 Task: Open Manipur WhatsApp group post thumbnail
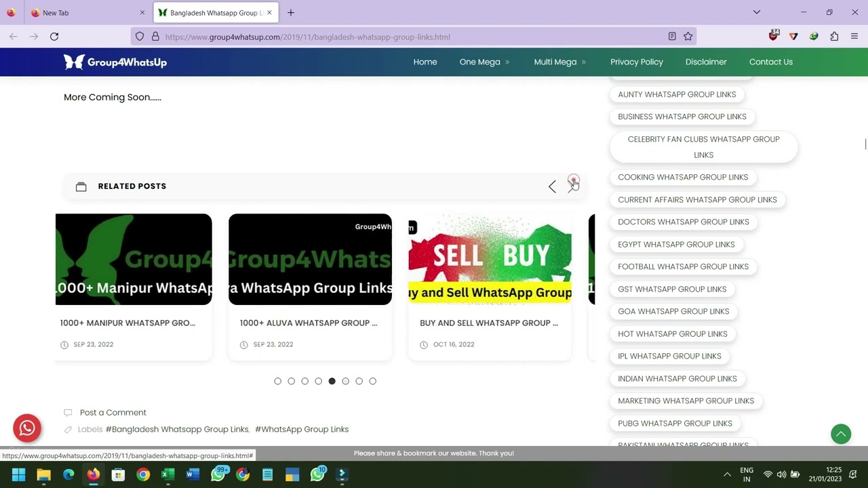pyautogui.click(x=134, y=260)
